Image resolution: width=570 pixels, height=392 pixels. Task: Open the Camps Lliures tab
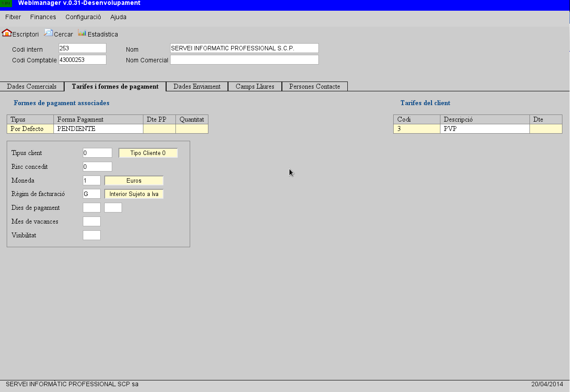[255, 86]
